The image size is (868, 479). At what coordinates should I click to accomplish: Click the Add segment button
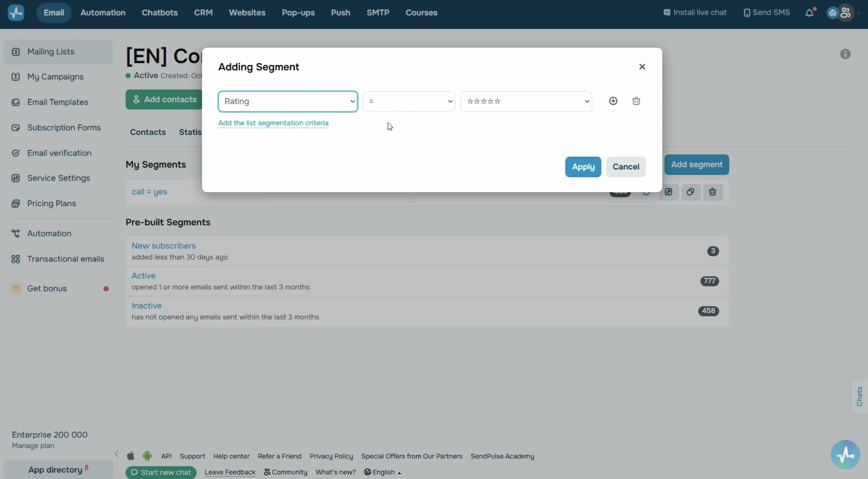coord(697,165)
